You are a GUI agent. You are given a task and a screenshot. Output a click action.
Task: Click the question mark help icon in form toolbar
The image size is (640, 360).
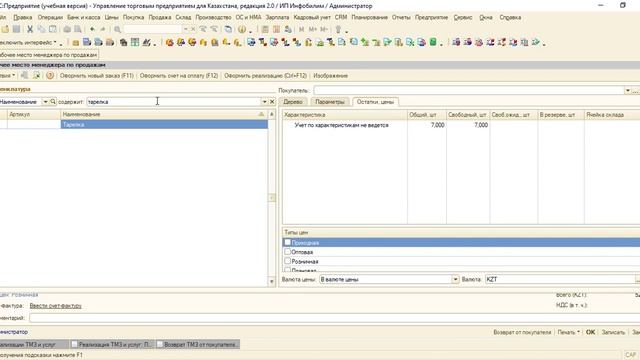50,76
